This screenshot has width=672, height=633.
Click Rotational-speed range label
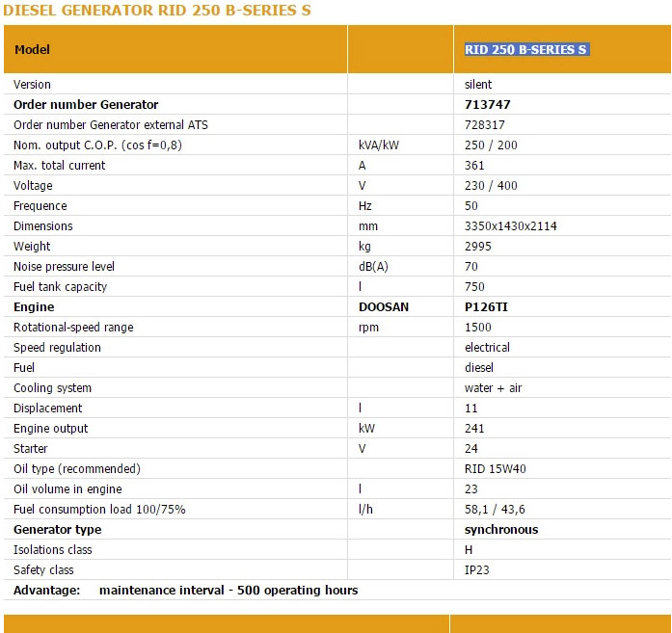coord(73,328)
